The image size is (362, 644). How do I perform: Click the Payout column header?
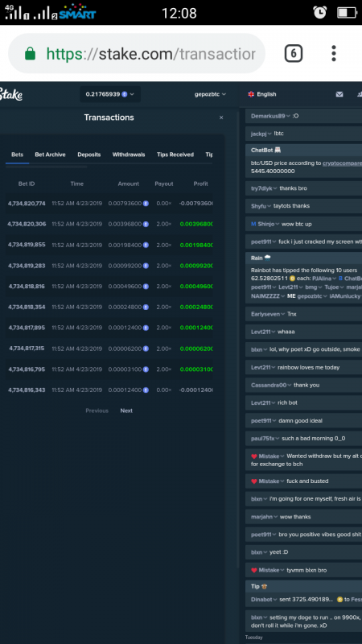(164, 184)
